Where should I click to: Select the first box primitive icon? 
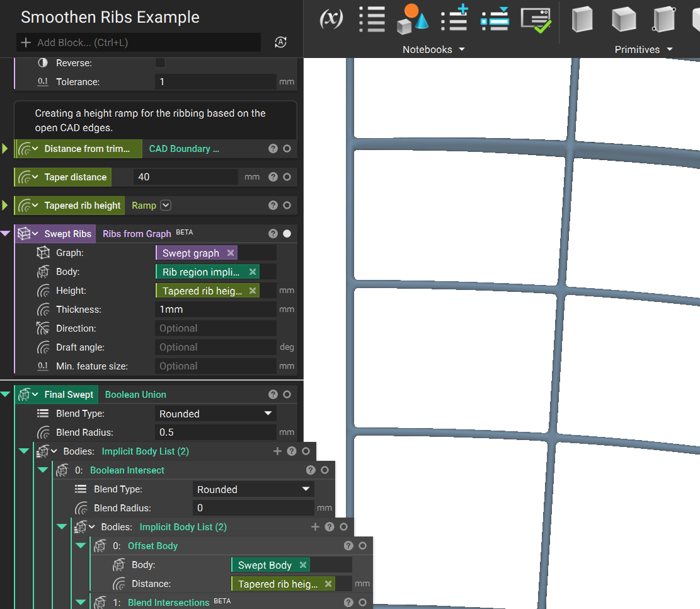pos(582,19)
